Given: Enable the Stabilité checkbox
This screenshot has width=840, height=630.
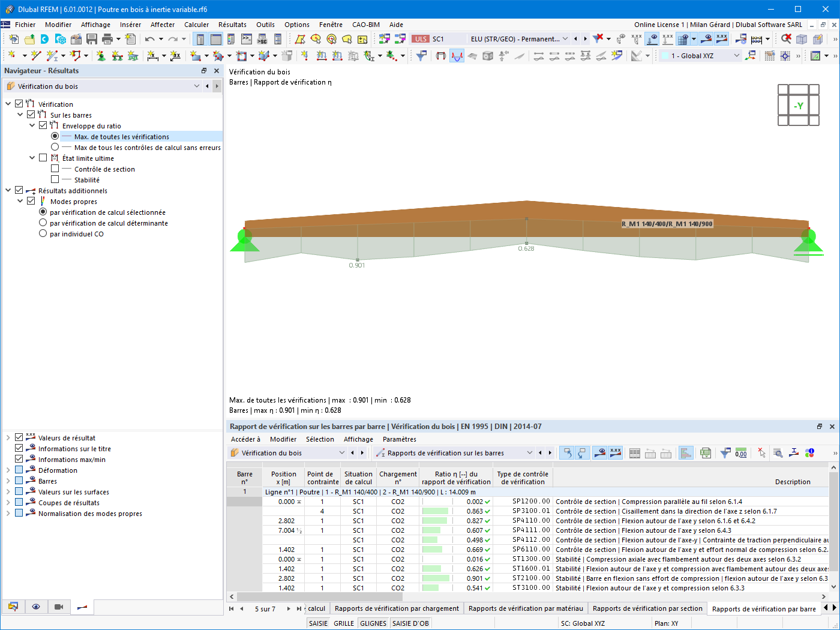Looking at the screenshot, I should (x=55, y=179).
